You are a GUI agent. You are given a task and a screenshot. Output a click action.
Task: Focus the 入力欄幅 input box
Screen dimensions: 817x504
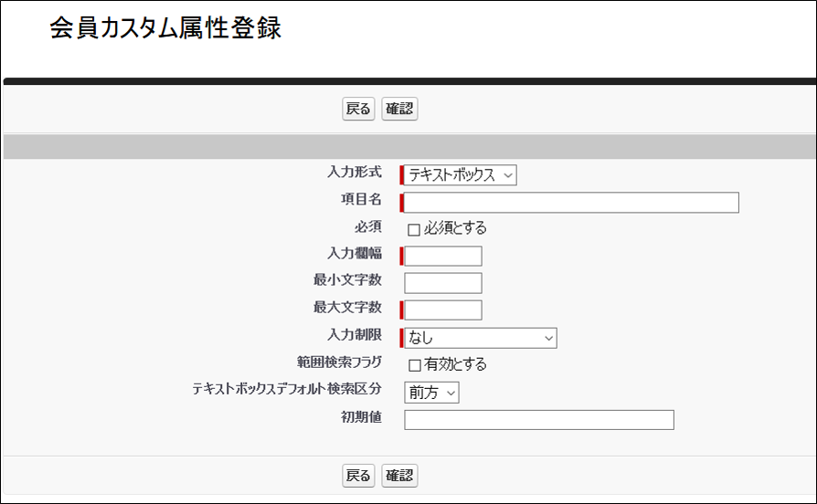click(x=443, y=257)
